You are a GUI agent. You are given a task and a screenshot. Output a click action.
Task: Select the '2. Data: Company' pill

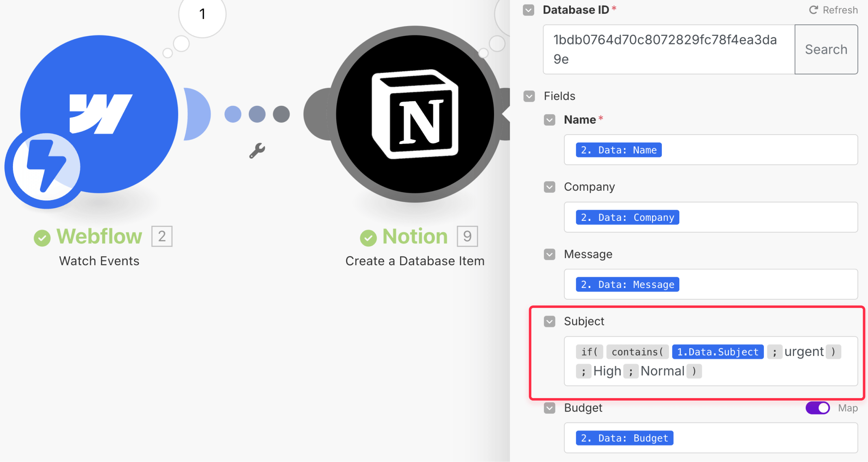coord(627,218)
